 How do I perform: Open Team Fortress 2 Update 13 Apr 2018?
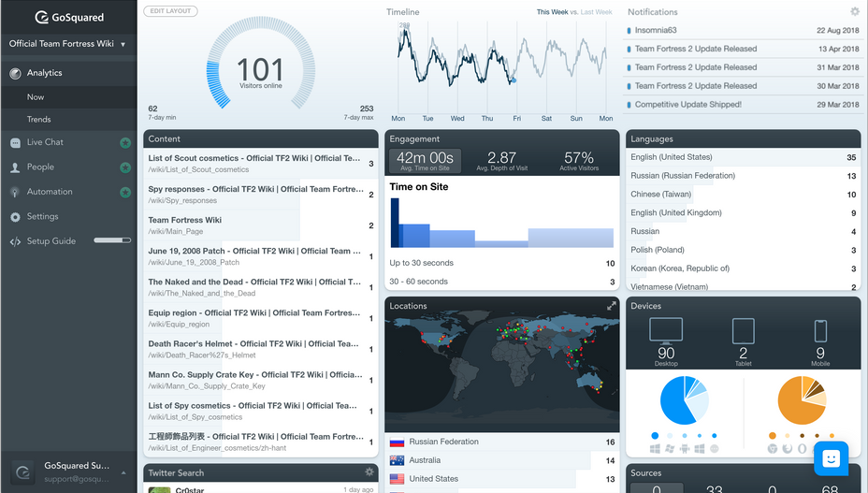pos(743,49)
